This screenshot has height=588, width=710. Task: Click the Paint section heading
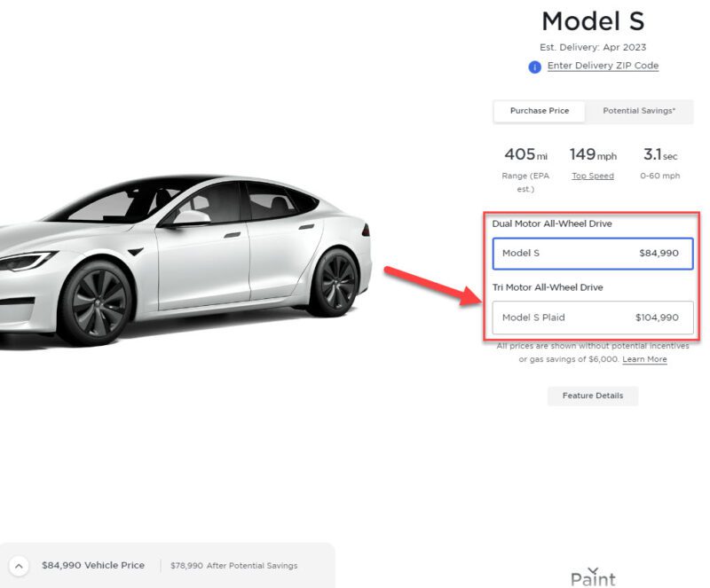click(593, 577)
